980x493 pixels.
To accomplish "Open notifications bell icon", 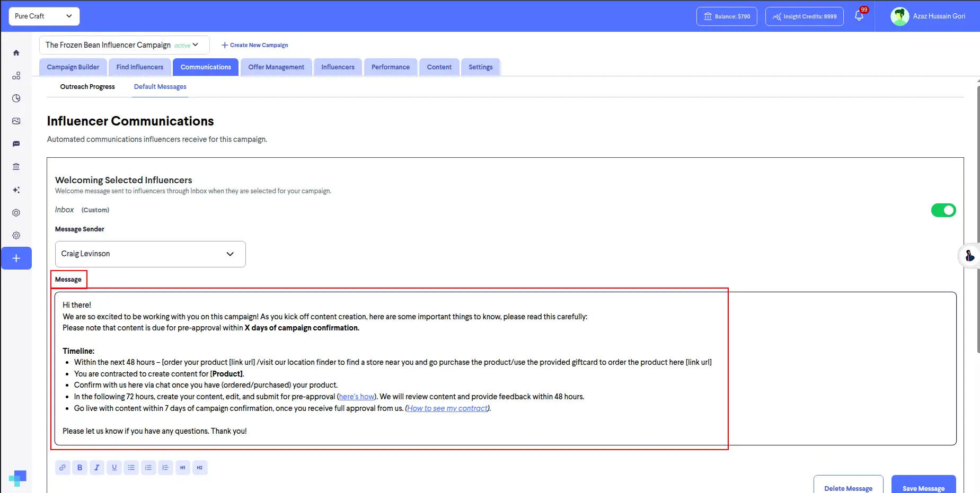I will (859, 16).
